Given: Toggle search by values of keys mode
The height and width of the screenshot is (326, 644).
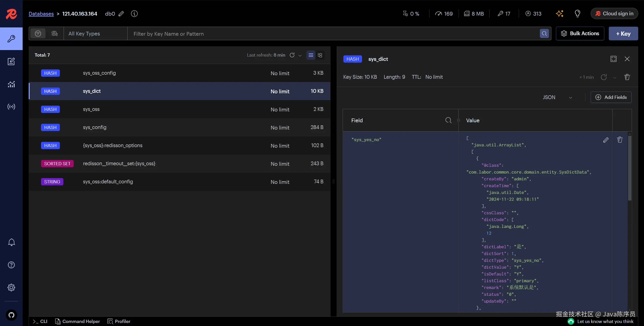Looking at the screenshot, I should pos(54,33).
